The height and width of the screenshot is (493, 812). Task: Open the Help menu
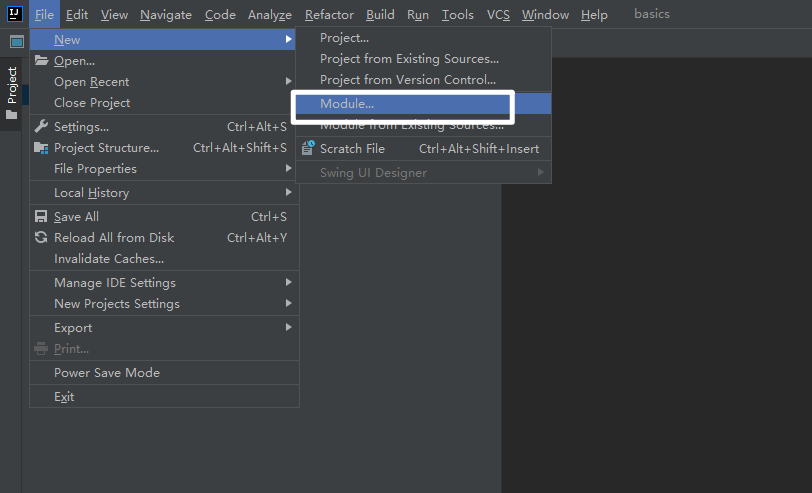(x=594, y=14)
